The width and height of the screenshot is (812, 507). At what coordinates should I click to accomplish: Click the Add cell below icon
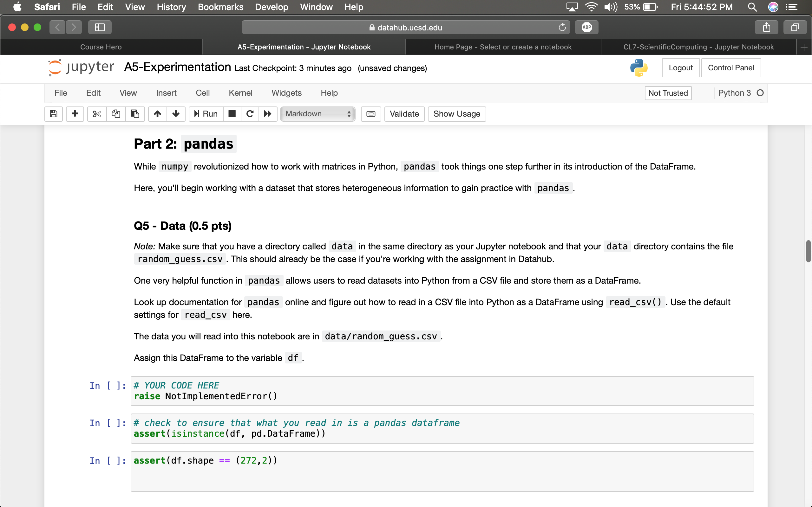(x=74, y=113)
